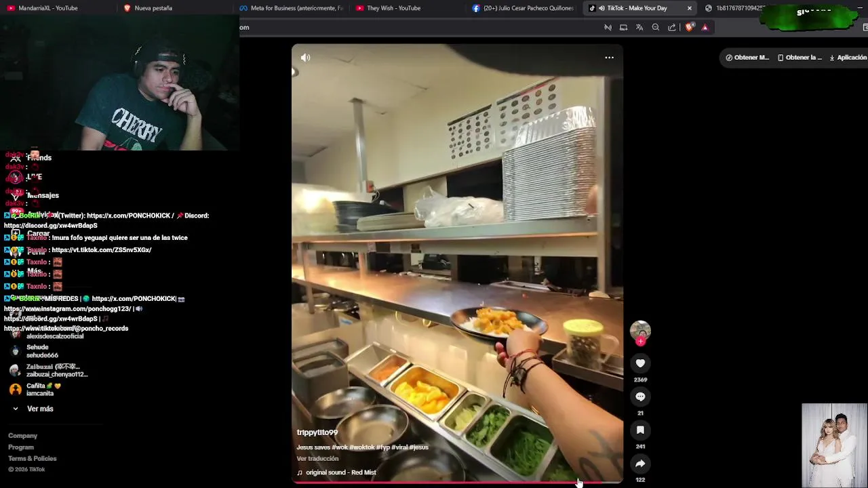
Task: Open Company footer link
Action: point(22,436)
